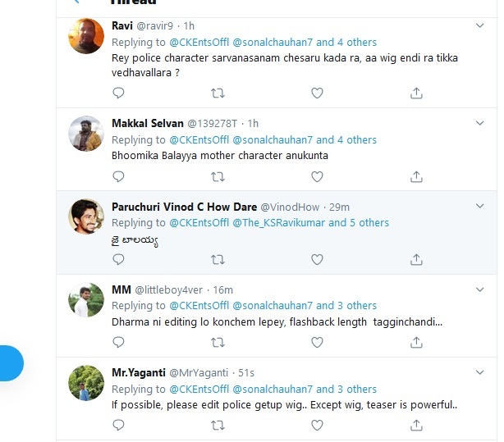The image size is (504, 442).
Task: Open the more options chevron on Ravi's tweet
Action: click(x=479, y=25)
